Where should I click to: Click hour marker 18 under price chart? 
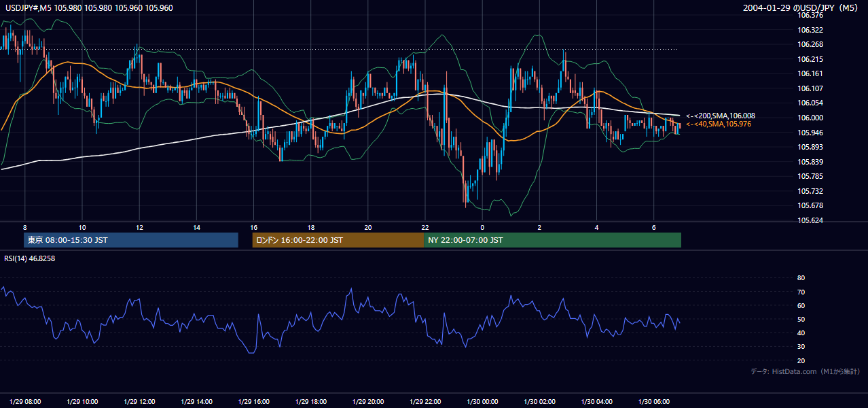[x=310, y=227]
